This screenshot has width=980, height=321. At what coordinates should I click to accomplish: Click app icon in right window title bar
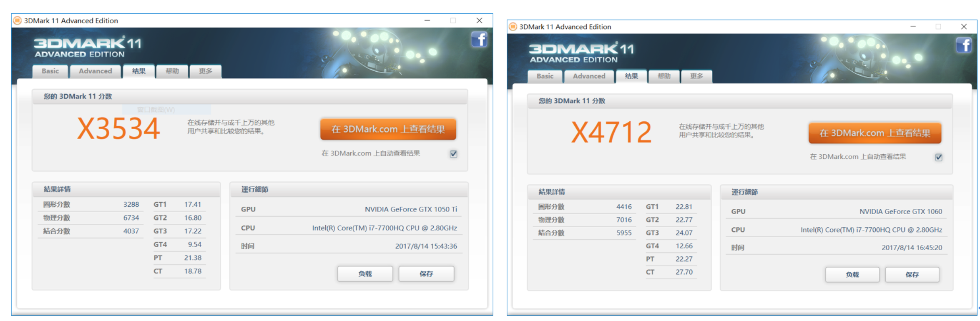coord(513,27)
